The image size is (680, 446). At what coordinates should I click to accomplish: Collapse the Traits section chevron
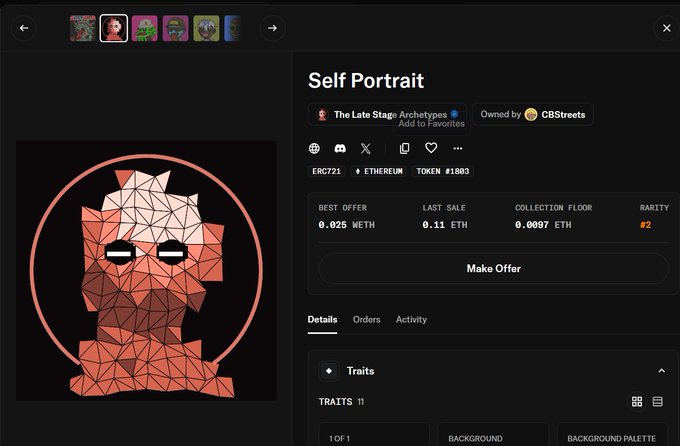[x=661, y=371]
